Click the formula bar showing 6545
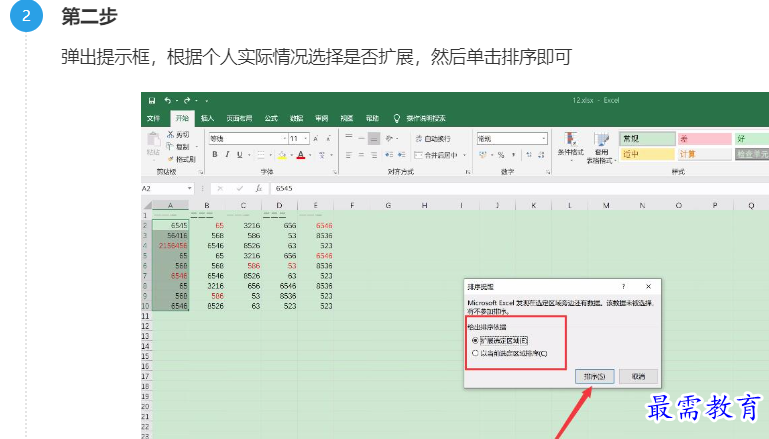Viewport: 769px width, 439px height. pos(520,188)
